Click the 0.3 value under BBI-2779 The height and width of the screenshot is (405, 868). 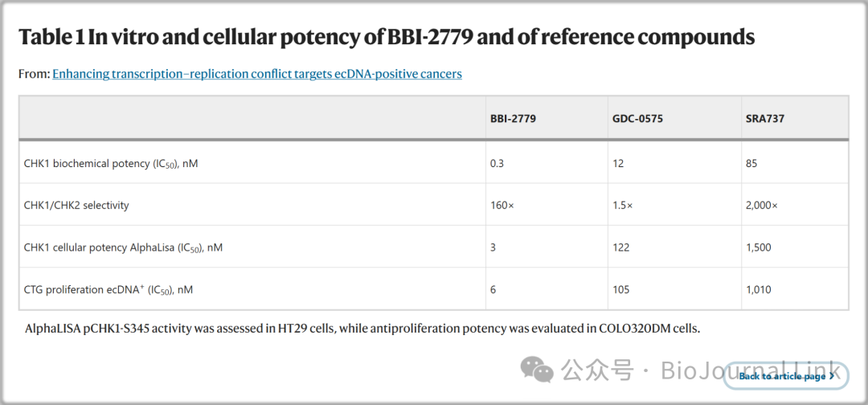497,164
